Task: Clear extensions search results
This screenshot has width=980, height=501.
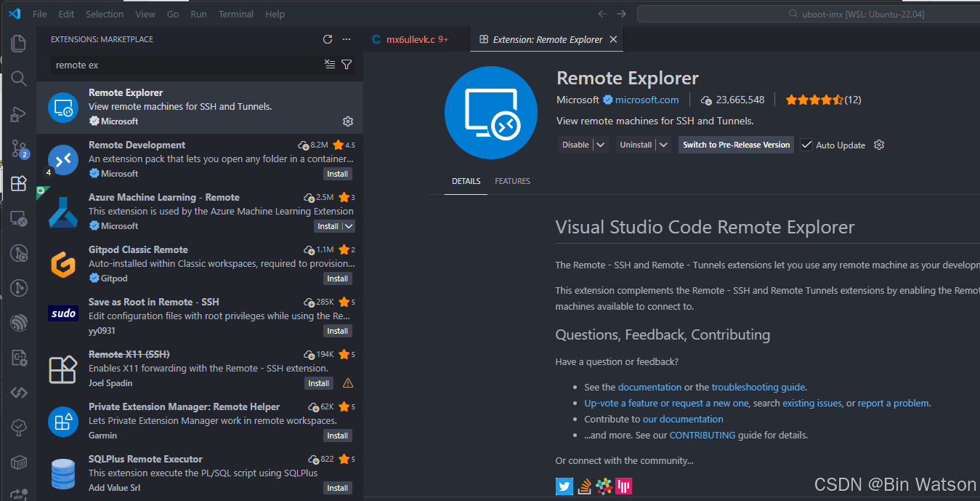Action: point(330,65)
